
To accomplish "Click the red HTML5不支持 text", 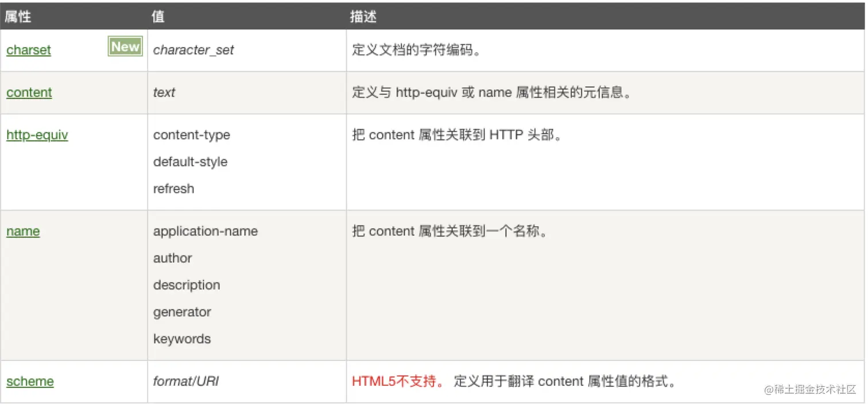I will pos(398,381).
